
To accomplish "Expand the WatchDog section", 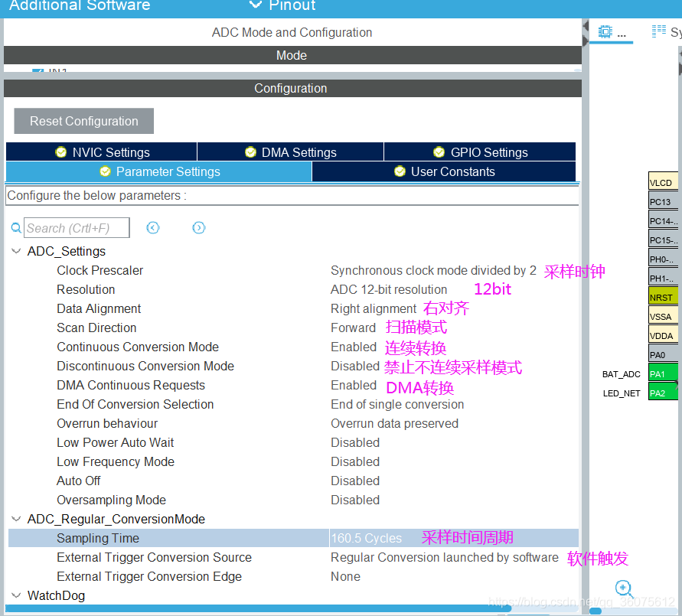I will click(x=16, y=595).
